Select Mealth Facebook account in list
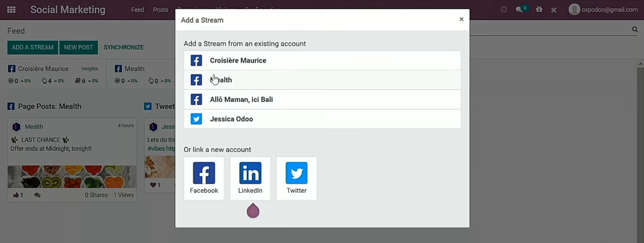 click(x=322, y=80)
